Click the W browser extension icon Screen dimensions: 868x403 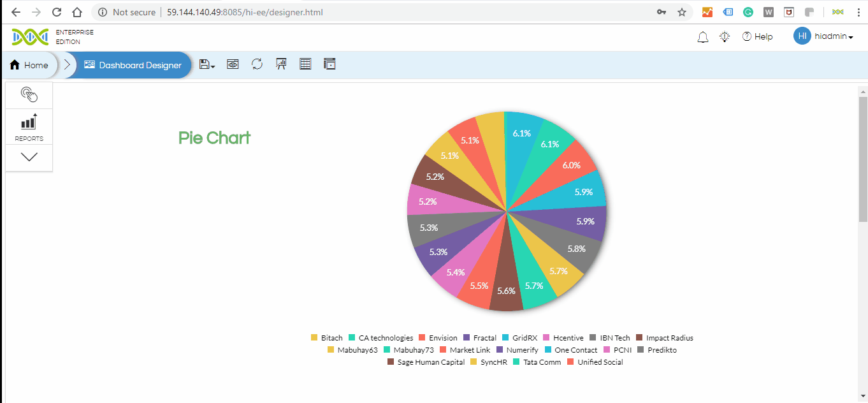769,12
